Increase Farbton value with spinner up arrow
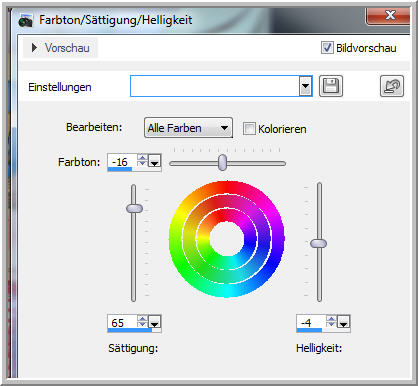 coord(142,157)
